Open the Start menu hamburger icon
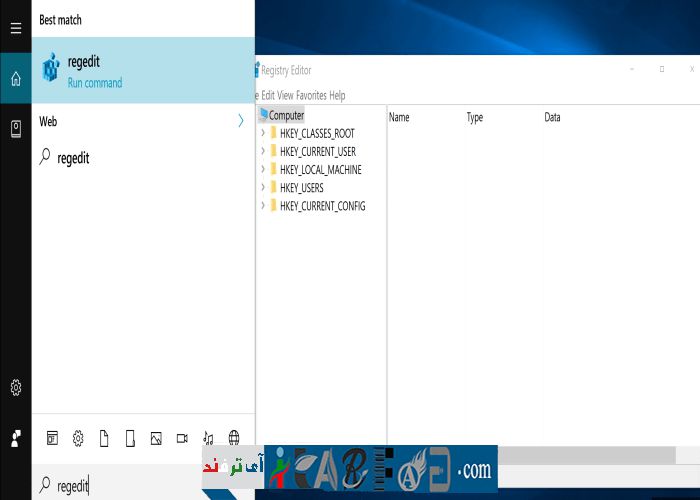The height and width of the screenshot is (500, 700). point(15,28)
